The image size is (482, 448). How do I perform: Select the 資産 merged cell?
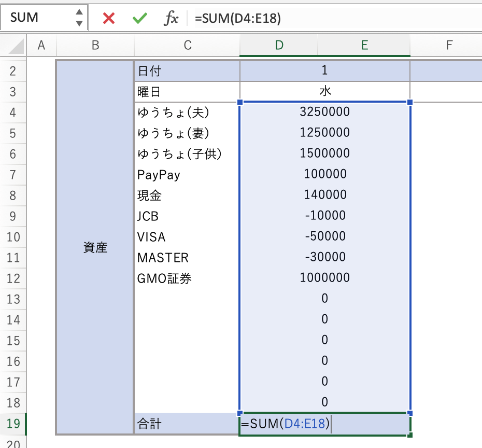coord(95,247)
